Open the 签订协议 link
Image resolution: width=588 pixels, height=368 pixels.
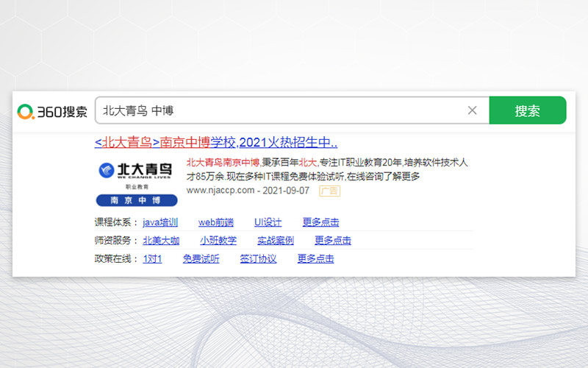tap(259, 259)
